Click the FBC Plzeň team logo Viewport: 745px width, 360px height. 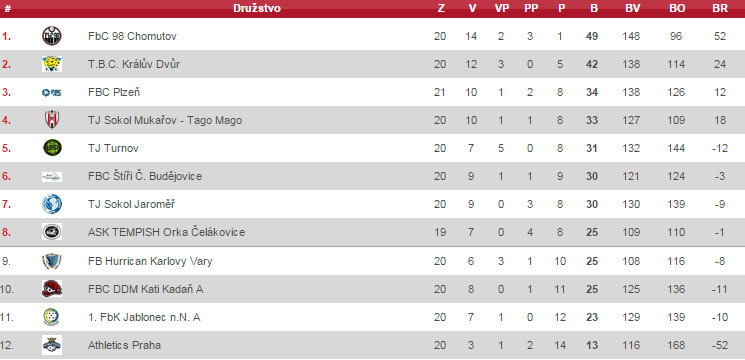pyautogui.click(x=51, y=92)
